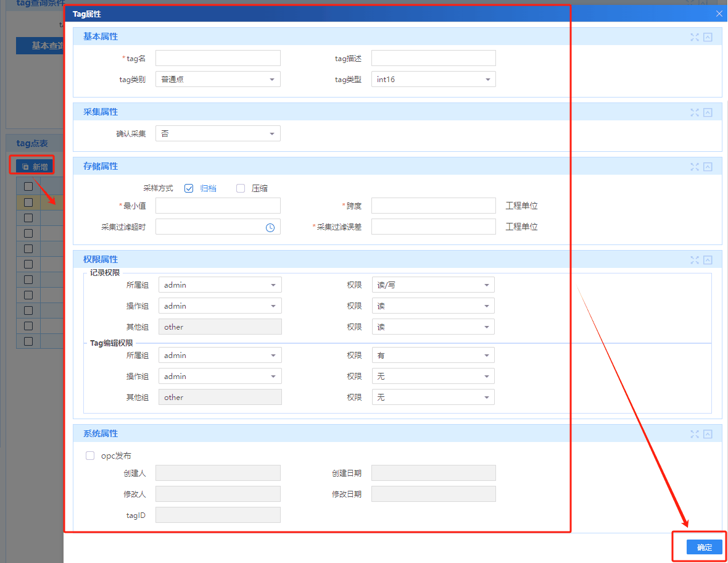Viewport: 728px width, 563px height.
Task: Open Tag编辑权限 其他组 权限 dropdown showing 无
Action: (433, 397)
